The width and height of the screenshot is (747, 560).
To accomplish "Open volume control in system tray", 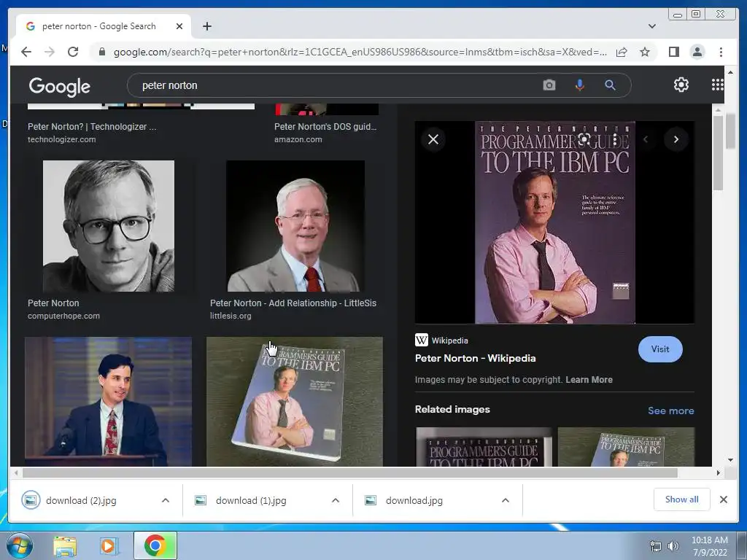I will (x=673, y=546).
